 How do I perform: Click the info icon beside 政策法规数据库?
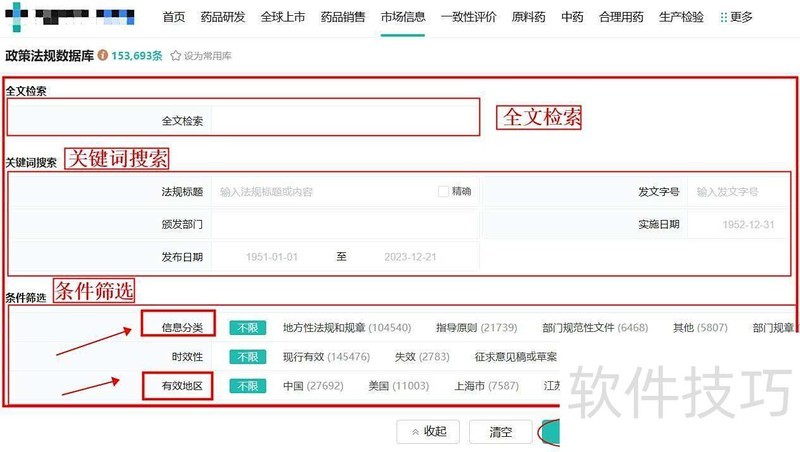pyautogui.click(x=103, y=56)
